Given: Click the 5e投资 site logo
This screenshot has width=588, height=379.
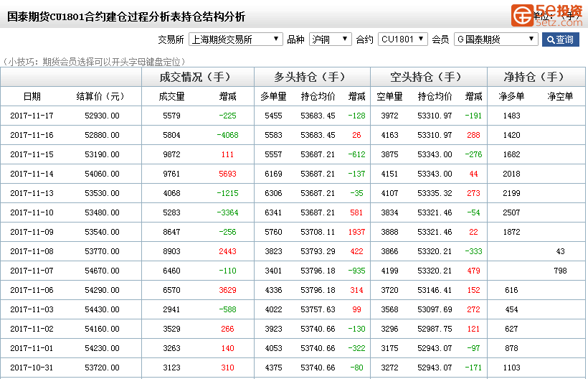Looking at the screenshot, I should [546, 15].
